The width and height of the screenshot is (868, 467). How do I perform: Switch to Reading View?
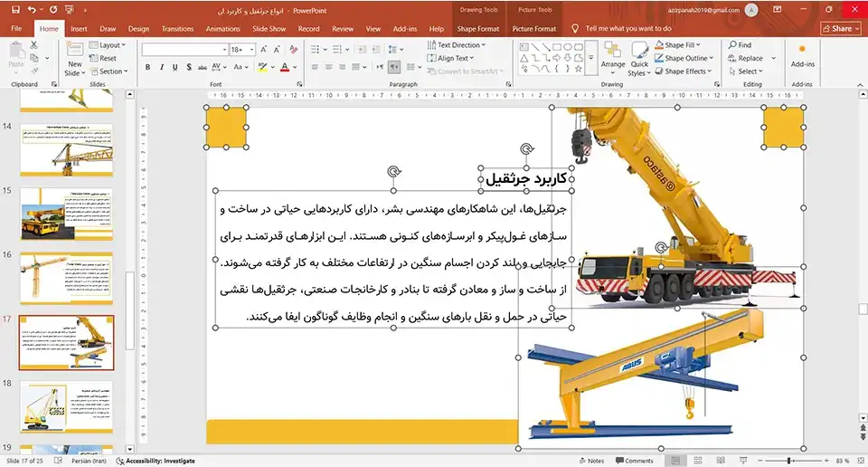(x=721, y=461)
